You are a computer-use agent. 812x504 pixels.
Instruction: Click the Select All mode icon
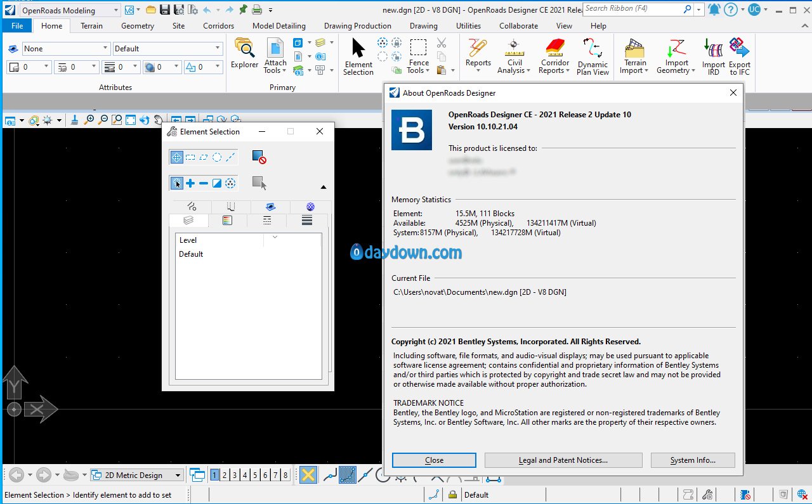[x=230, y=183]
